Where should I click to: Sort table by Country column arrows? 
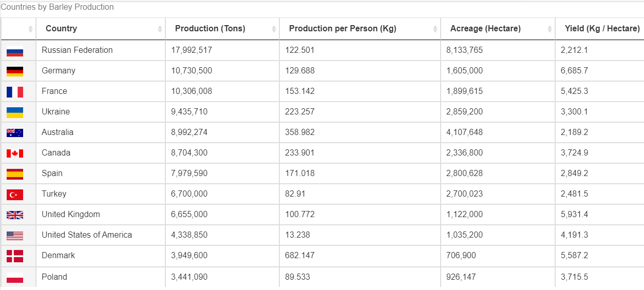pyautogui.click(x=160, y=29)
